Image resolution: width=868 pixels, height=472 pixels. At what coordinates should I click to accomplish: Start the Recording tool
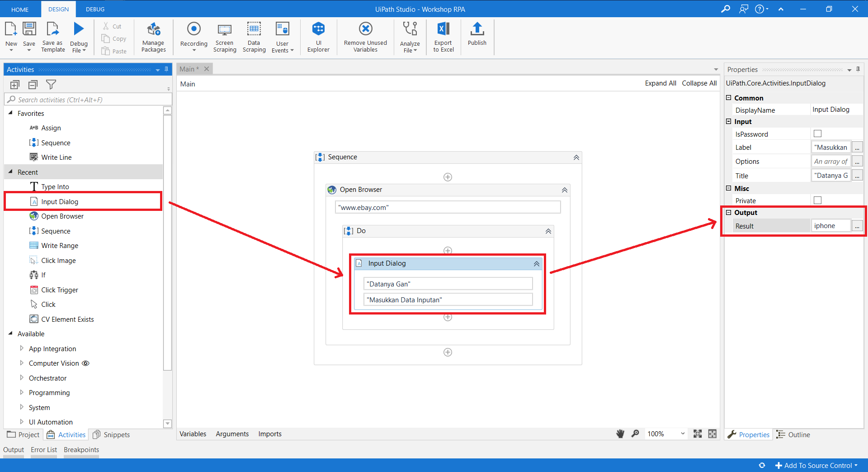[193, 36]
